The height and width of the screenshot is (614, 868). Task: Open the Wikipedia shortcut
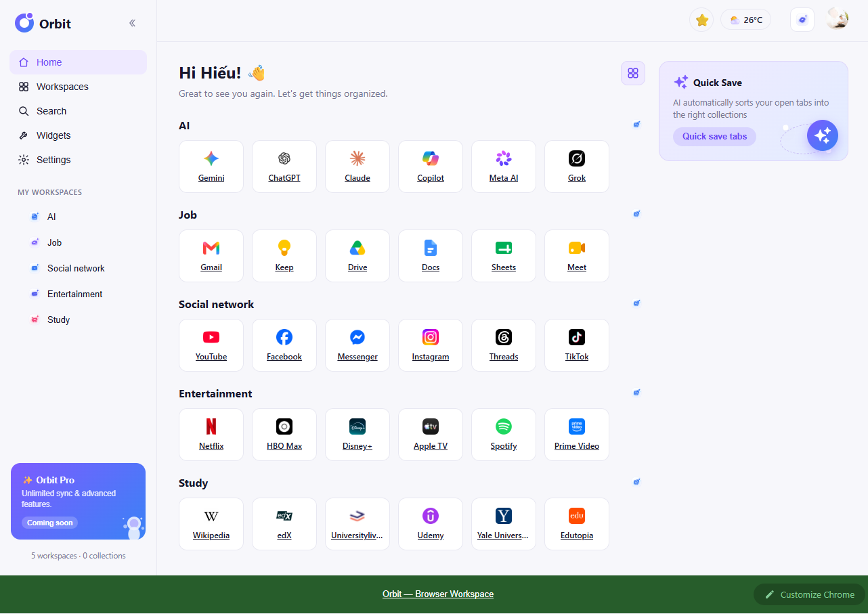211,524
